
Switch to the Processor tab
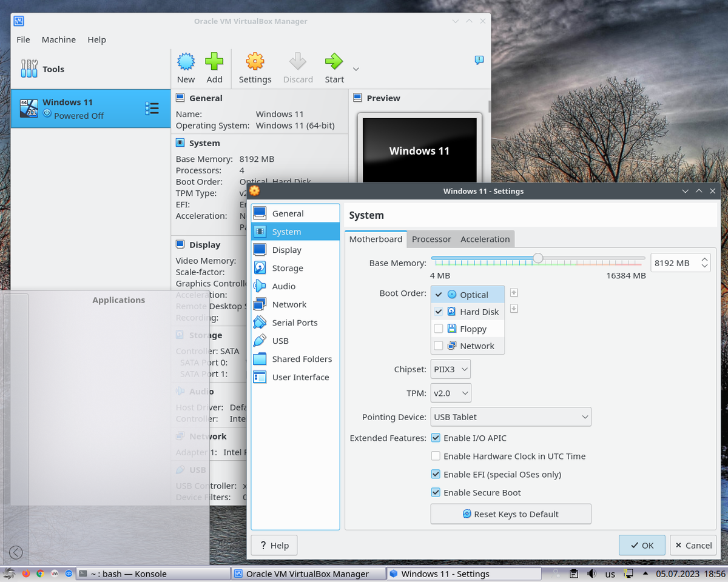coord(431,239)
